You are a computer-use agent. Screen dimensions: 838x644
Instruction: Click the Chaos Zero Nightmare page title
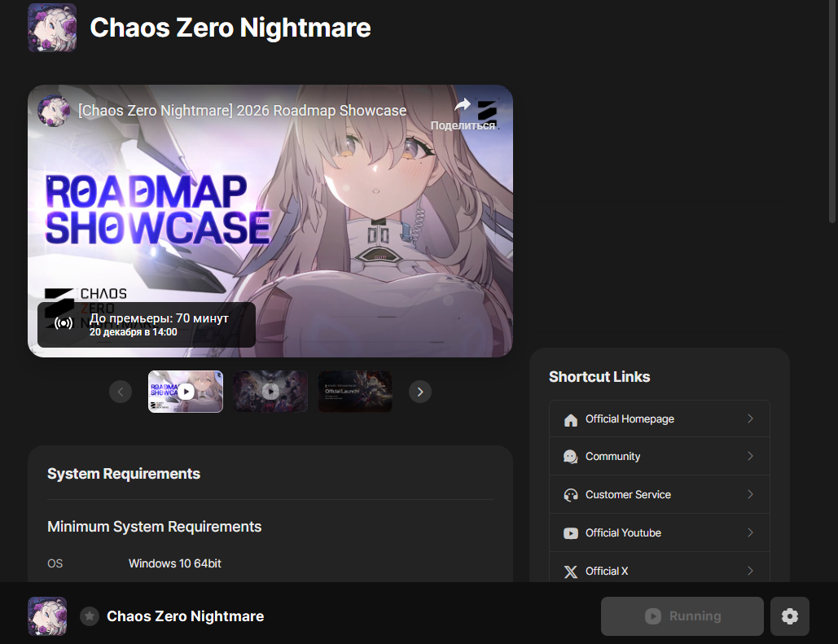tap(230, 28)
